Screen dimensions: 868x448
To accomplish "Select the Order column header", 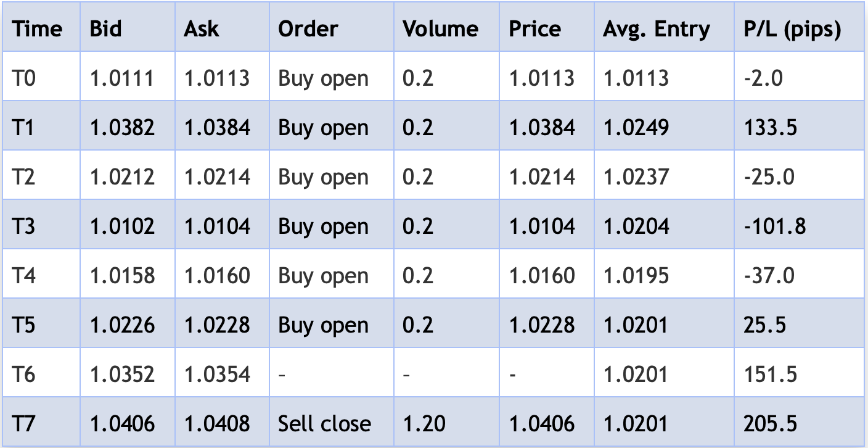I will tap(308, 29).
